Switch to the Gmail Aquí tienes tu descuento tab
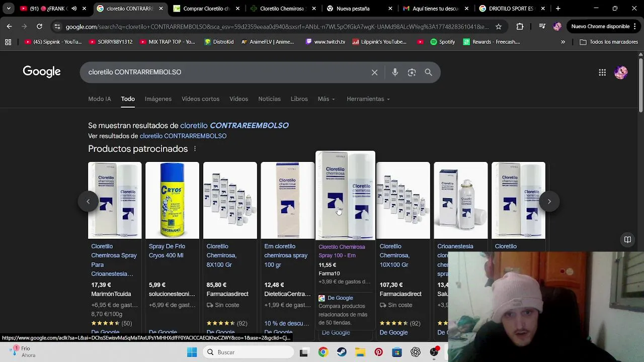 point(436,9)
